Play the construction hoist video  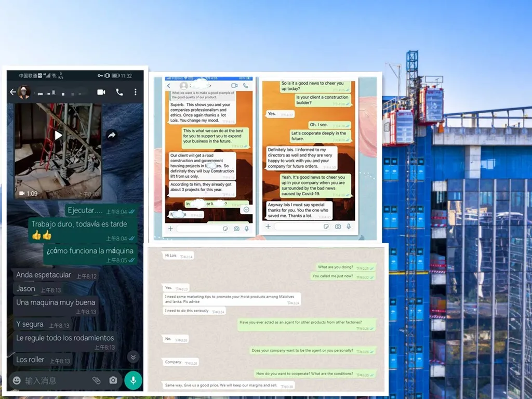[x=58, y=136]
